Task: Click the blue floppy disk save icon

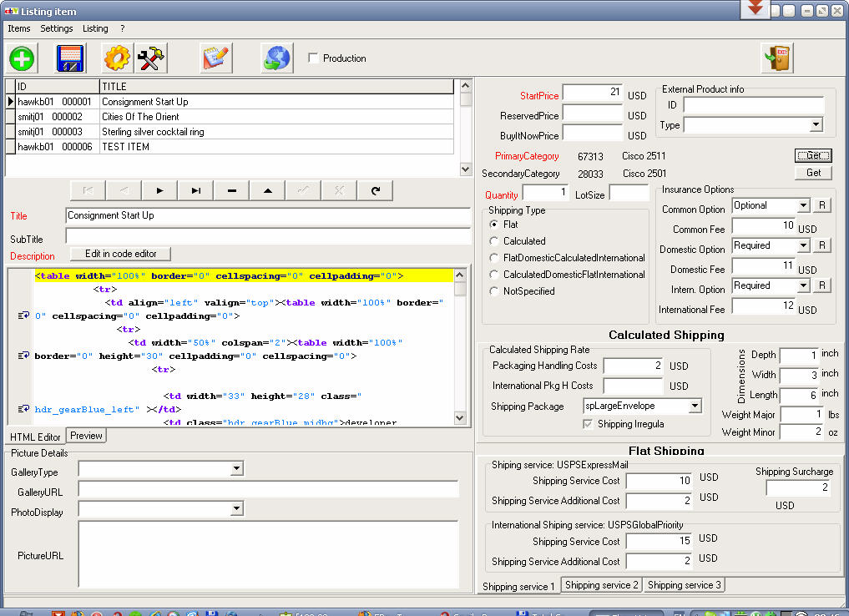Action: point(71,58)
